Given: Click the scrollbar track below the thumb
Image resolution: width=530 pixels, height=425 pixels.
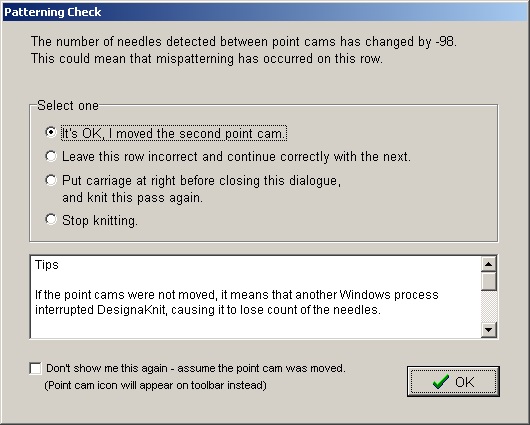Looking at the screenshot, I should point(488,306).
